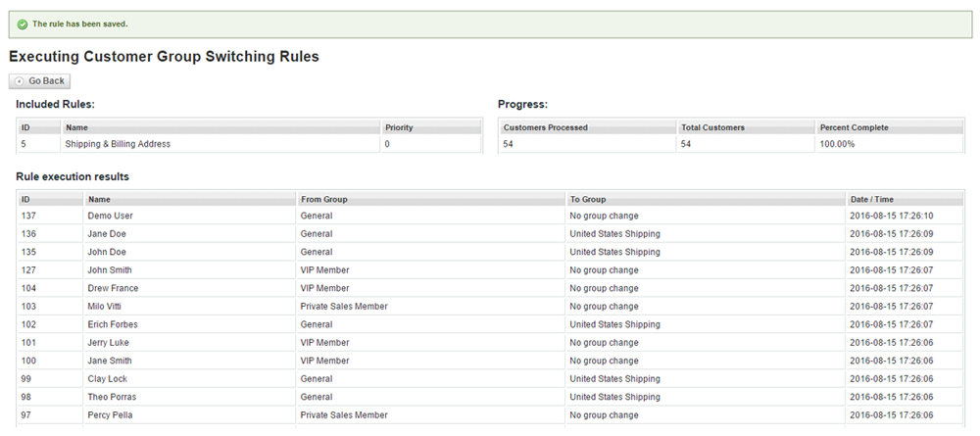
Task: Click the 100.00% progress value
Action: click(x=838, y=144)
